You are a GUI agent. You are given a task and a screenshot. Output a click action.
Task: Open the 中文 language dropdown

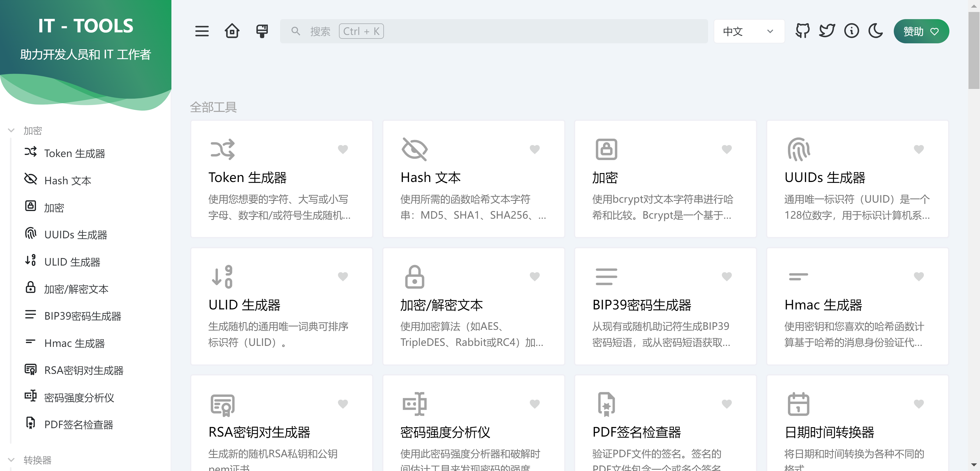(748, 31)
